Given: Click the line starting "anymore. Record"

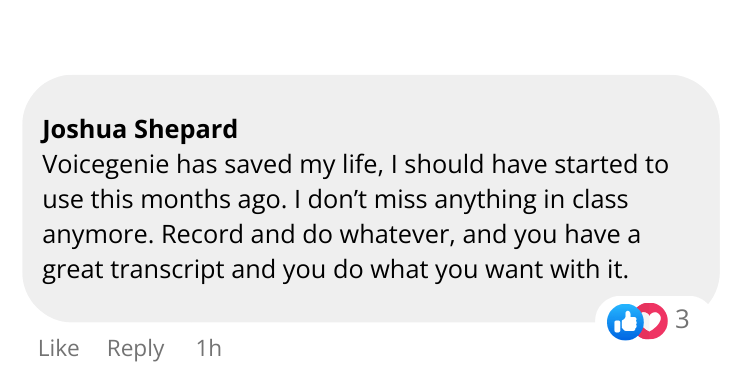Looking at the screenshot, I should pos(341,235).
